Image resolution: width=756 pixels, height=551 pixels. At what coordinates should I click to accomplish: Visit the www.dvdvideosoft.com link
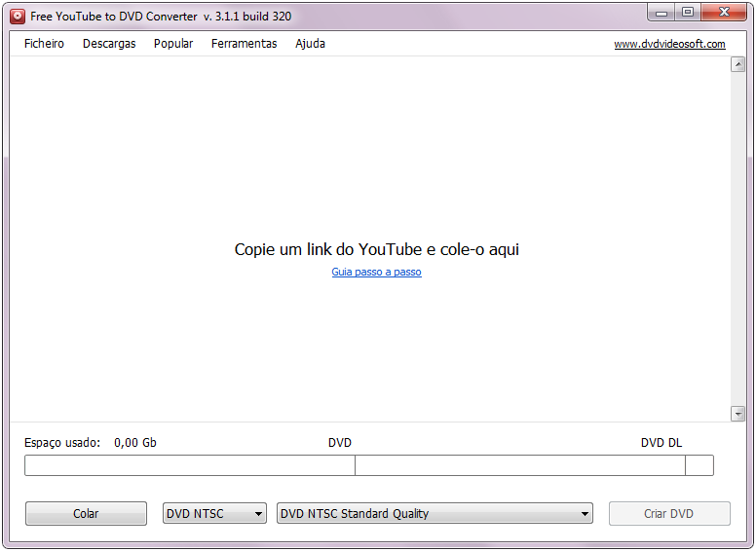pyautogui.click(x=669, y=44)
